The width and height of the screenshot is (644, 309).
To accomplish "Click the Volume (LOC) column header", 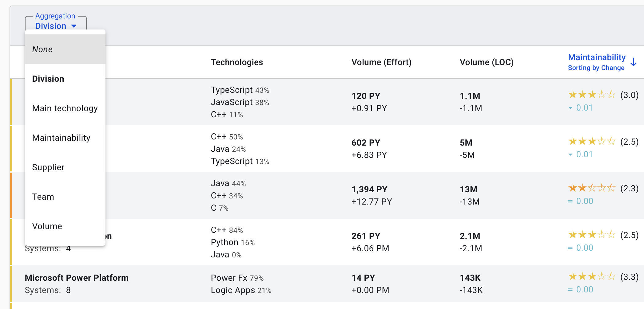I will pos(487,62).
